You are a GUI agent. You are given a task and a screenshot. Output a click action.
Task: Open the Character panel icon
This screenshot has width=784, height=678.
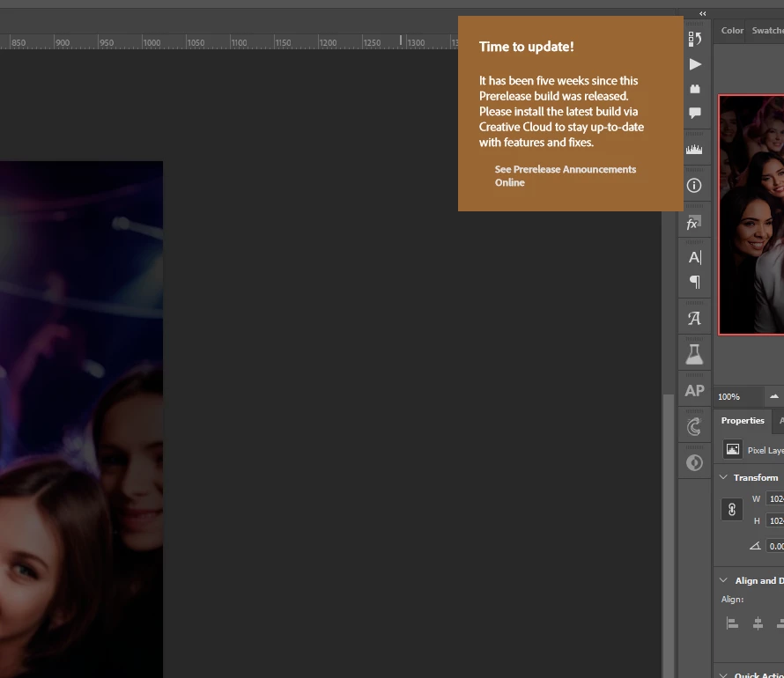(x=695, y=258)
